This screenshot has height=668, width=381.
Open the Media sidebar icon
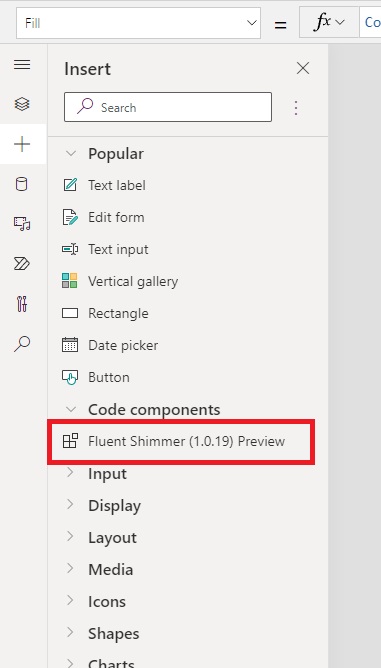click(22, 223)
